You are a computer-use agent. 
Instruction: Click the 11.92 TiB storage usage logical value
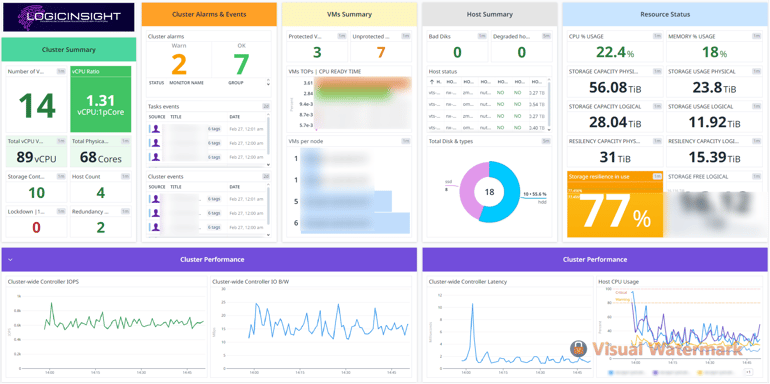(715, 123)
